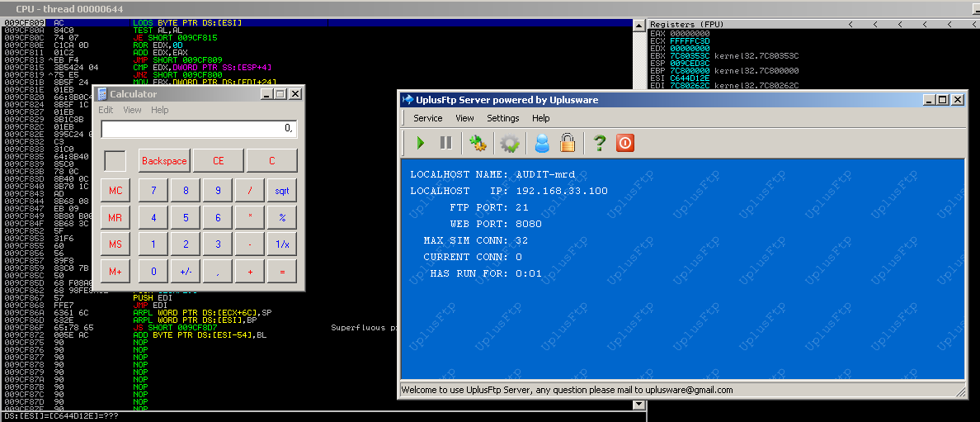
Task: Open help via green question mark icon
Action: click(600, 144)
